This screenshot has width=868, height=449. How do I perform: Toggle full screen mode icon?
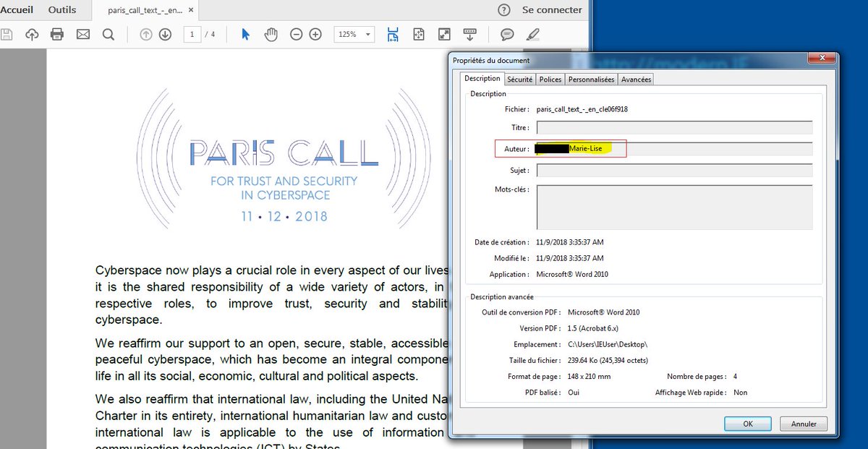click(444, 34)
